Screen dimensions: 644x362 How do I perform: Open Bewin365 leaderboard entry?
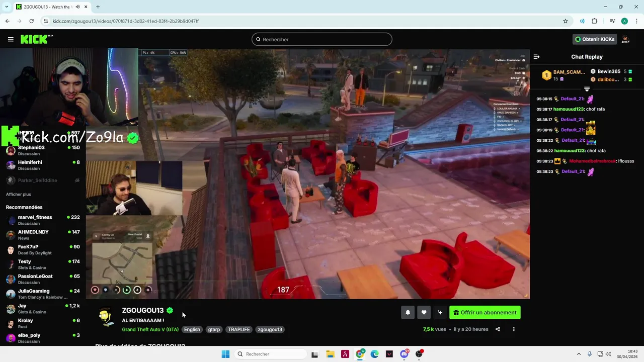point(611,71)
